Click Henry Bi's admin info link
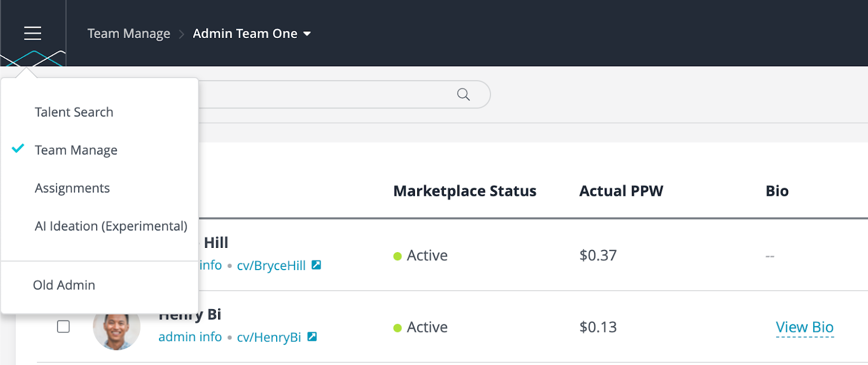The image size is (868, 365). coord(190,337)
